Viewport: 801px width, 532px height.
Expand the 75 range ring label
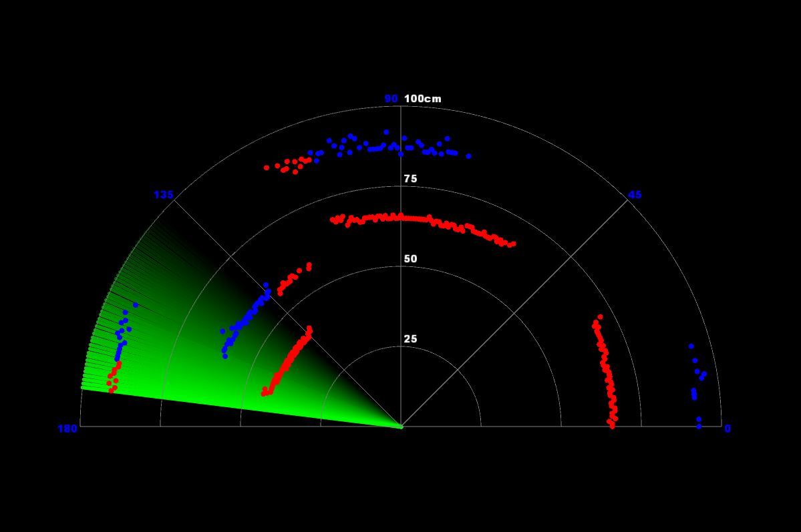pos(410,178)
